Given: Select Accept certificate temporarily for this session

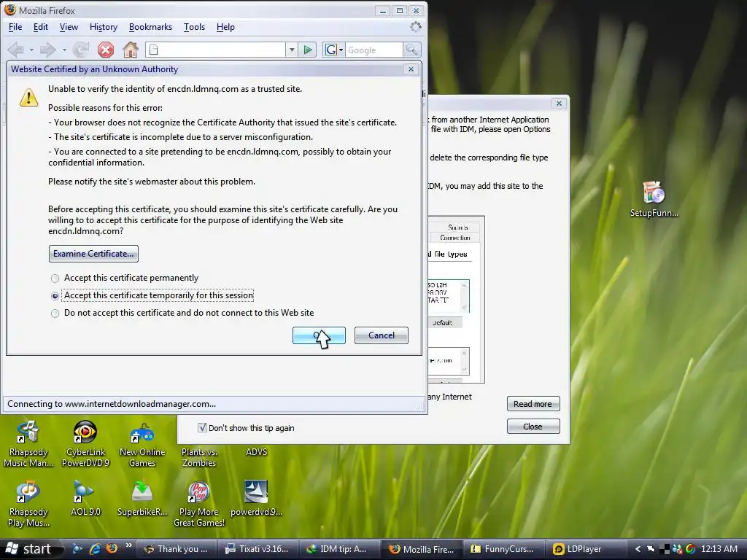Looking at the screenshot, I should 152,296.
